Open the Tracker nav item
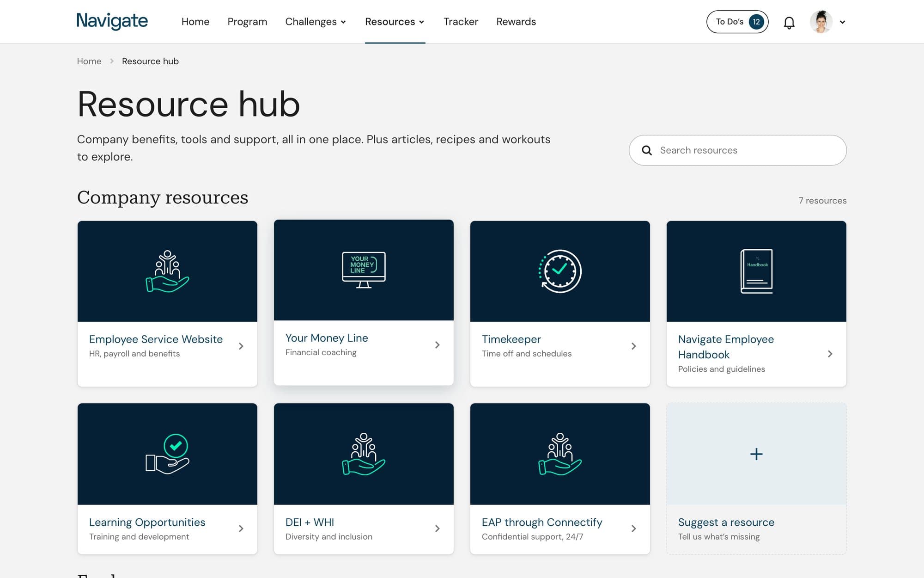The height and width of the screenshot is (578, 924). tap(461, 22)
